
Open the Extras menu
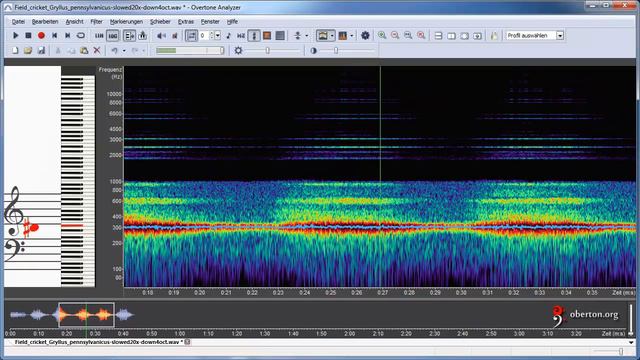click(186, 22)
